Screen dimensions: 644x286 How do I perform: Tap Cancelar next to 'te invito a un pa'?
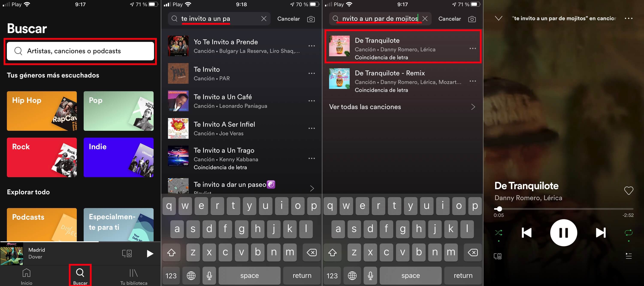[289, 19]
